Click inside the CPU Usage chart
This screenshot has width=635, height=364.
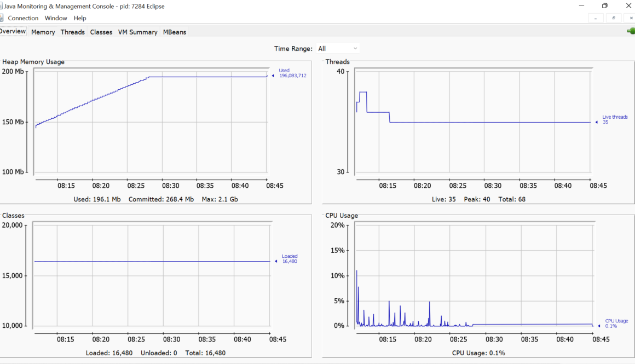(x=474, y=274)
